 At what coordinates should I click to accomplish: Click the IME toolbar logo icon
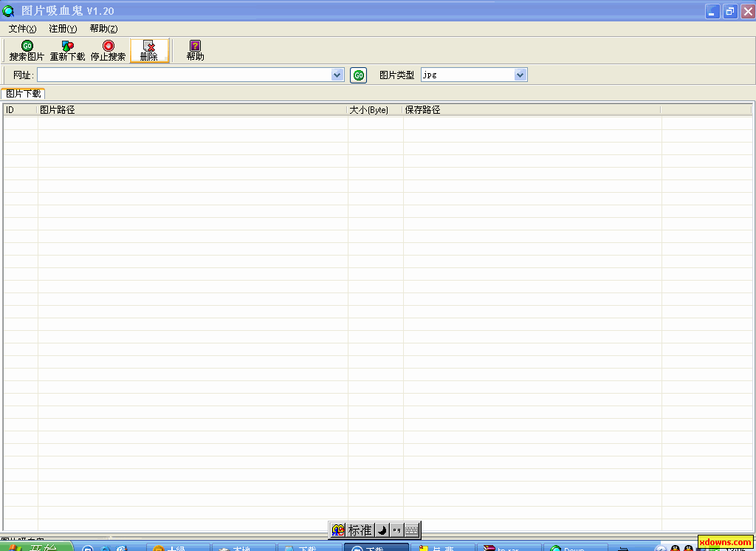point(338,530)
